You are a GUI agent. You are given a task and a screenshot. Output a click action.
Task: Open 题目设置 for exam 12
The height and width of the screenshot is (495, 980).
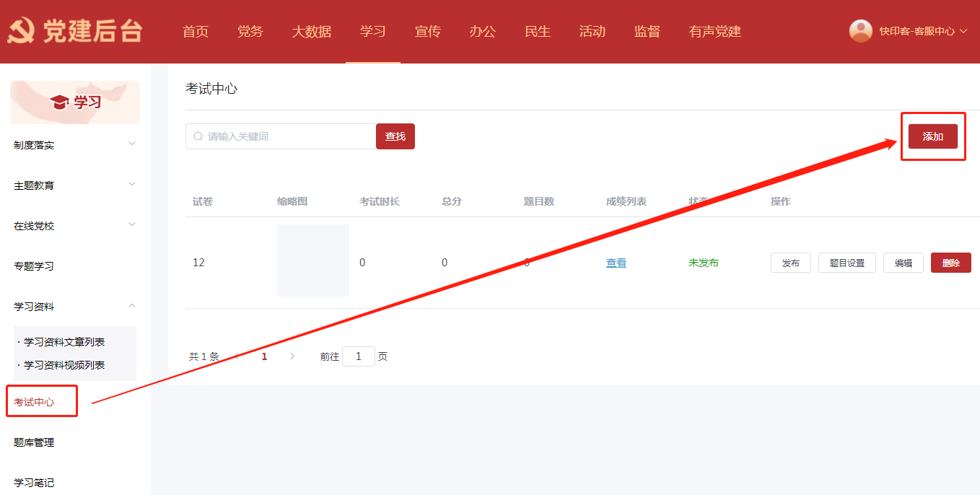[x=846, y=263]
